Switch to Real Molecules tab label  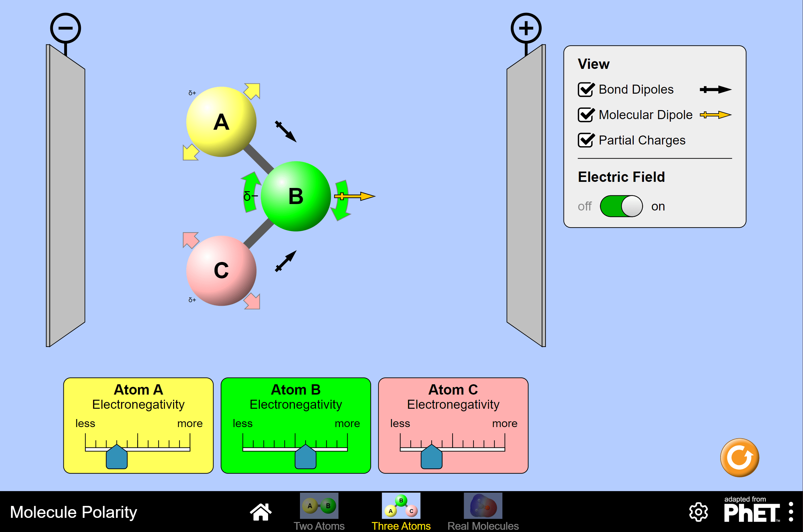[483, 526]
